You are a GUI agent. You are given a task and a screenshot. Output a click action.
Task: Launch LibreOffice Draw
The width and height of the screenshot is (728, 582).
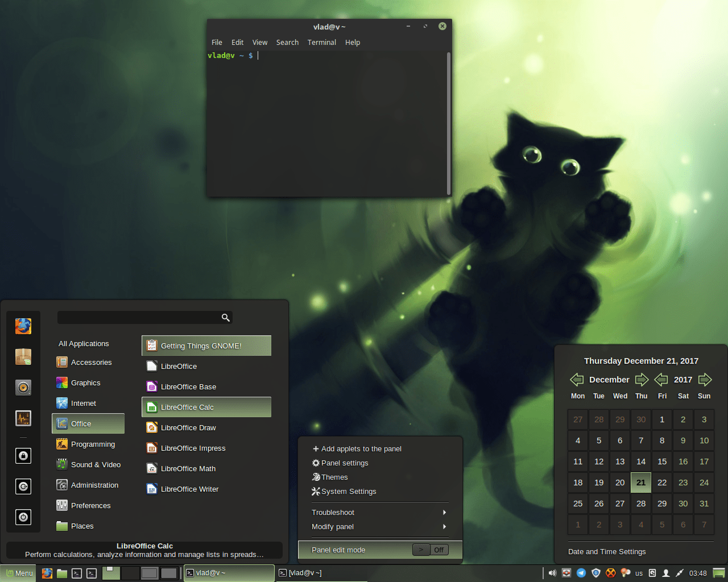tap(206, 427)
